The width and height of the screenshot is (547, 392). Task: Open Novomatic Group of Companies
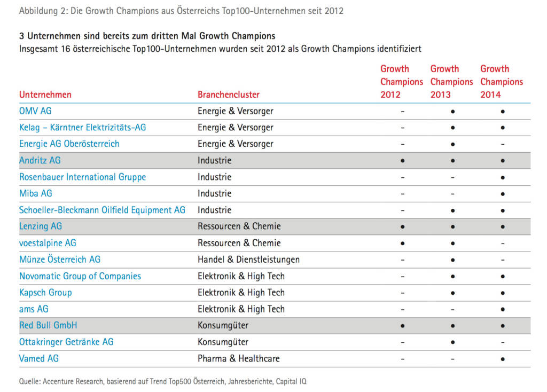pos(80,276)
